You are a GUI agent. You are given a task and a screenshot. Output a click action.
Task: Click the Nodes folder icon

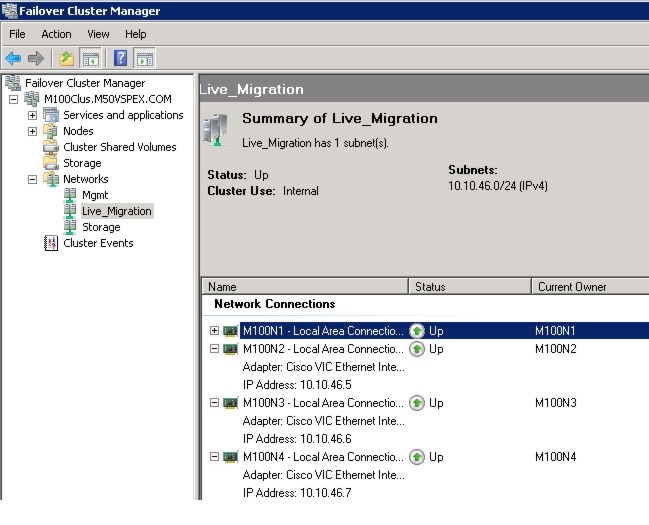[50, 131]
